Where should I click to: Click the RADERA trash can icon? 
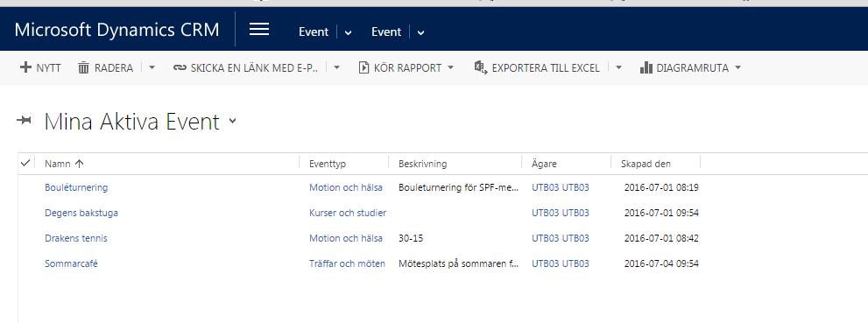[83, 68]
